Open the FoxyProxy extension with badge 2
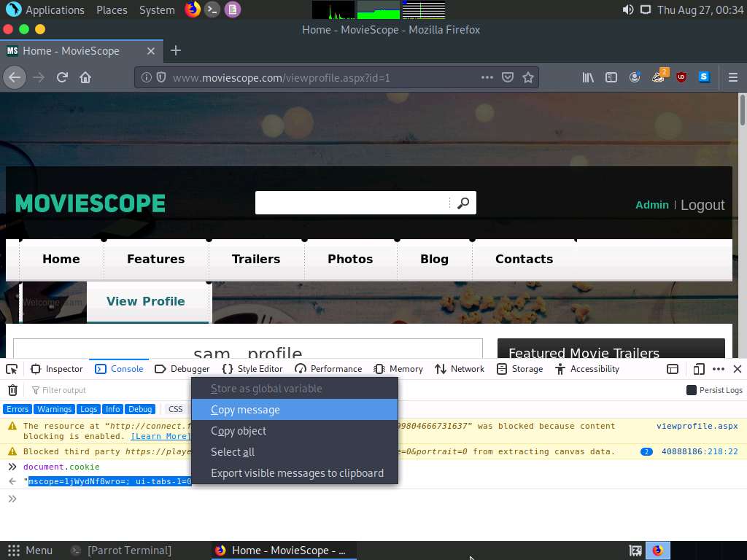747x560 pixels. 658,77
